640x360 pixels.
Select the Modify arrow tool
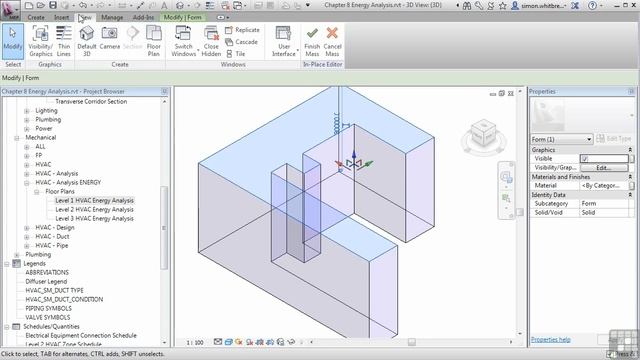click(x=13, y=41)
